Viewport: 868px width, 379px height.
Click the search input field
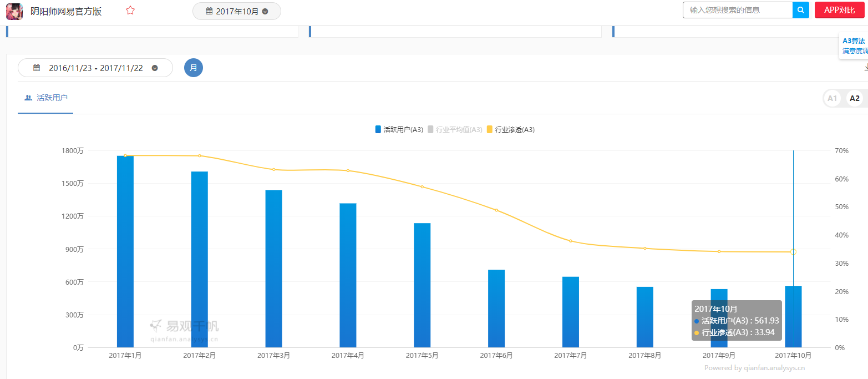738,10
